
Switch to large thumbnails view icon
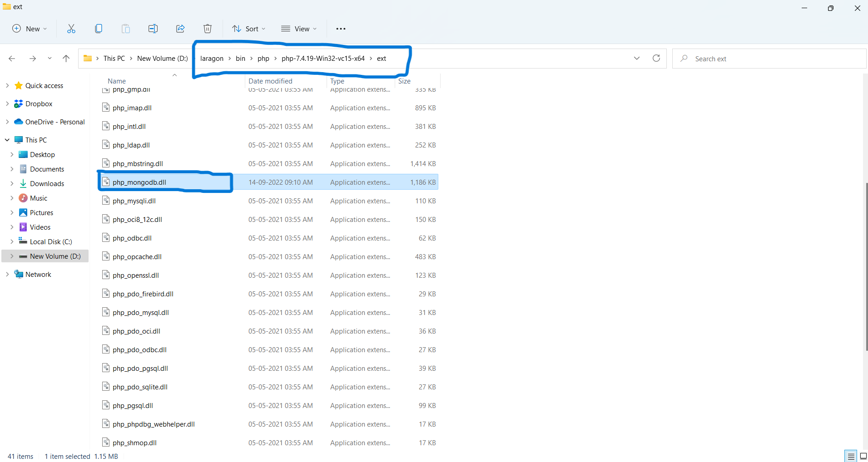(863, 456)
